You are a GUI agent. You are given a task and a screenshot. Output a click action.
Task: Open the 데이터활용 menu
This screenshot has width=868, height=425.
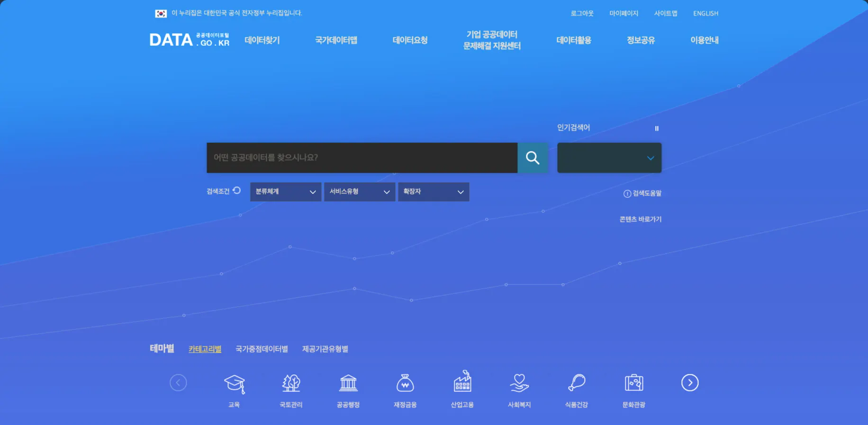[574, 40]
